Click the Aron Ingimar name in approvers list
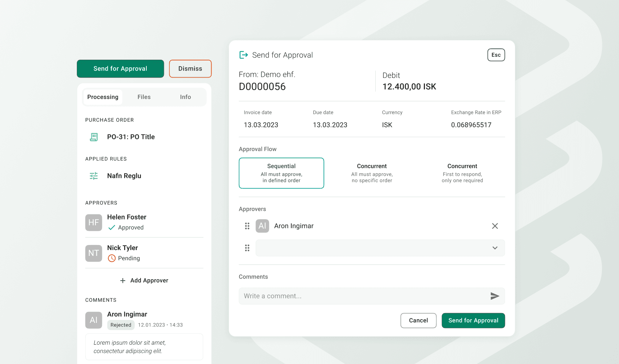The width and height of the screenshot is (619, 364). point(294,226)
